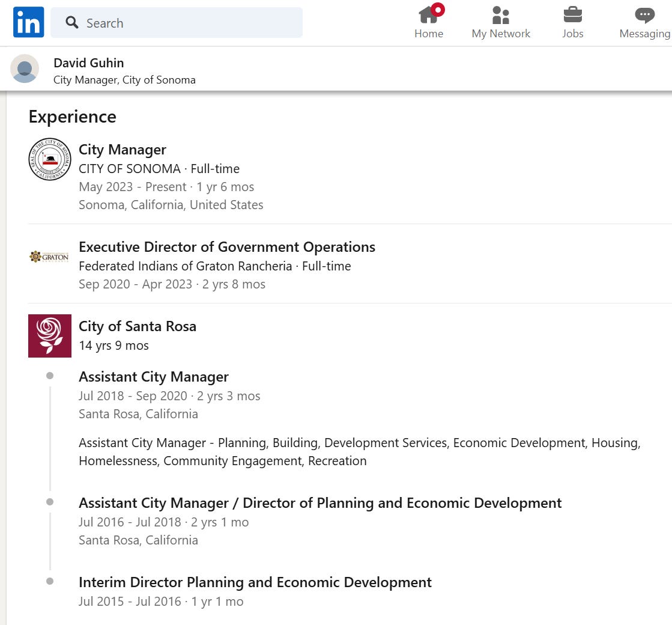Click the 'Assistant City Manager' role title dated Jul 2018
672x625 pixels.
point(153,377)
